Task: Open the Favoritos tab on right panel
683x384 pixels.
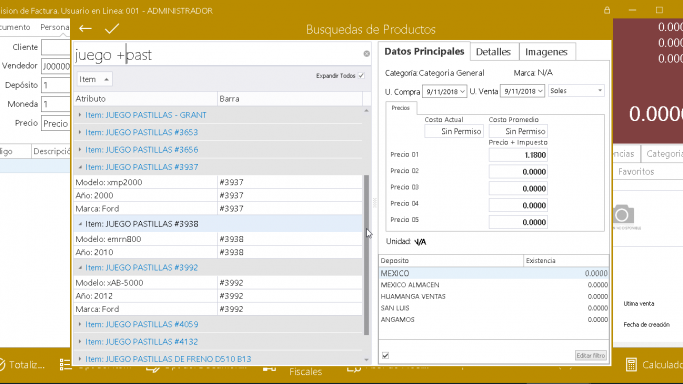Action: coord(636,172)
